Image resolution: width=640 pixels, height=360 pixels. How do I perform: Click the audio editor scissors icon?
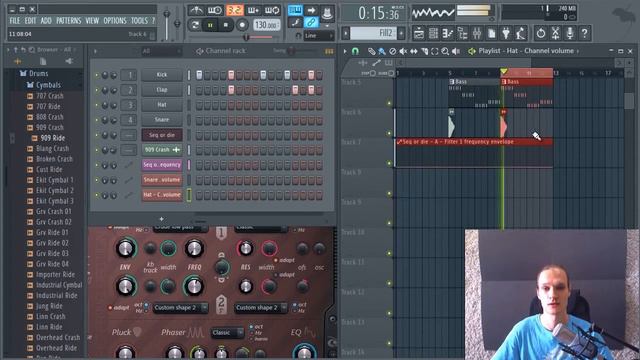(555, 33)
